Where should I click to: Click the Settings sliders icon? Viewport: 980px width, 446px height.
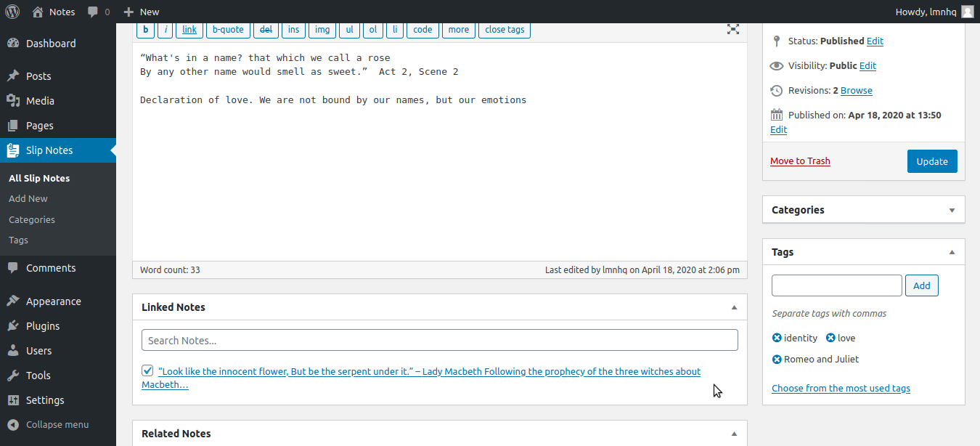coord(13,400)
